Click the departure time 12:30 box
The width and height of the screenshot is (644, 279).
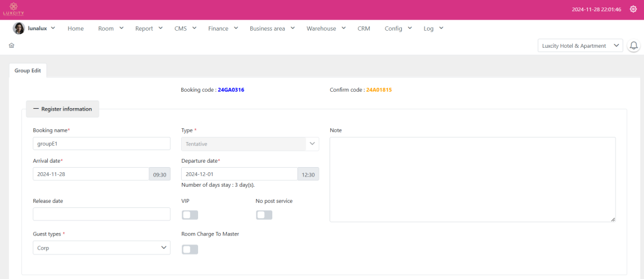(308, 174)
